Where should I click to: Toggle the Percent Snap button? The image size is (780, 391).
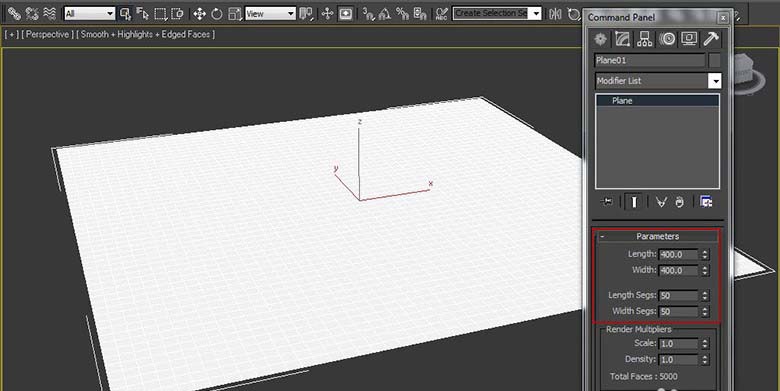[402, 14]
